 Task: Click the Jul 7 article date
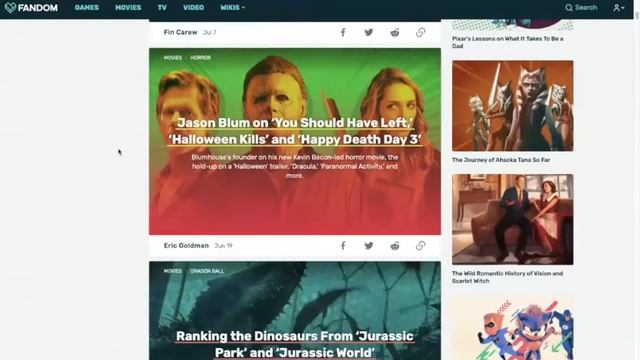(209, 32)
